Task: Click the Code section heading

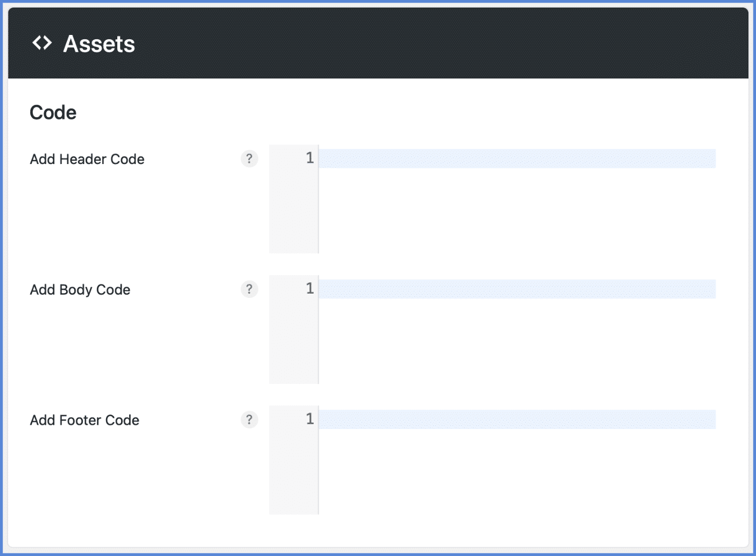Action: pos(53,112)
